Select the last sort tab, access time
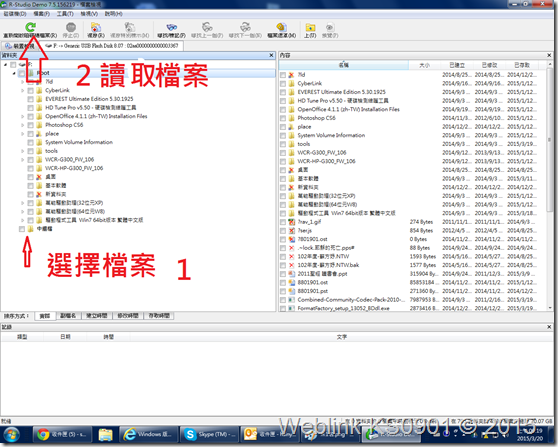The image size is (558, 447). (159, 316)
